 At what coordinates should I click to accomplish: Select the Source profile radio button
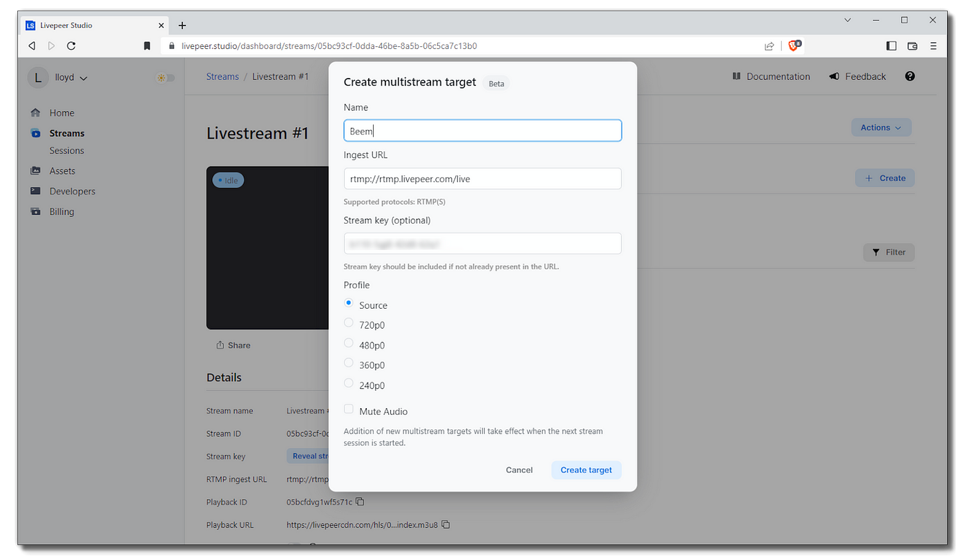point(349,303)
